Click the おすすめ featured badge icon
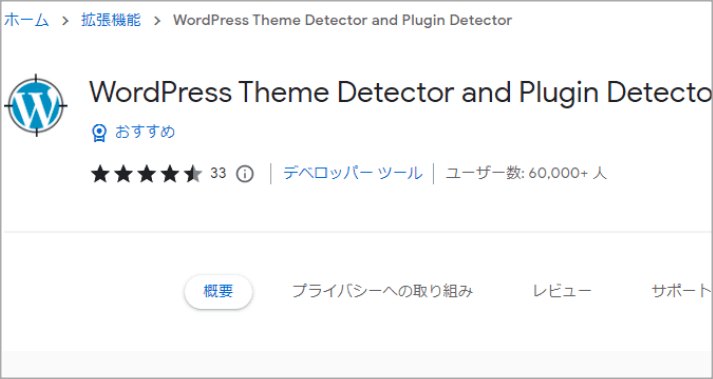 click(x=99, y=133)
